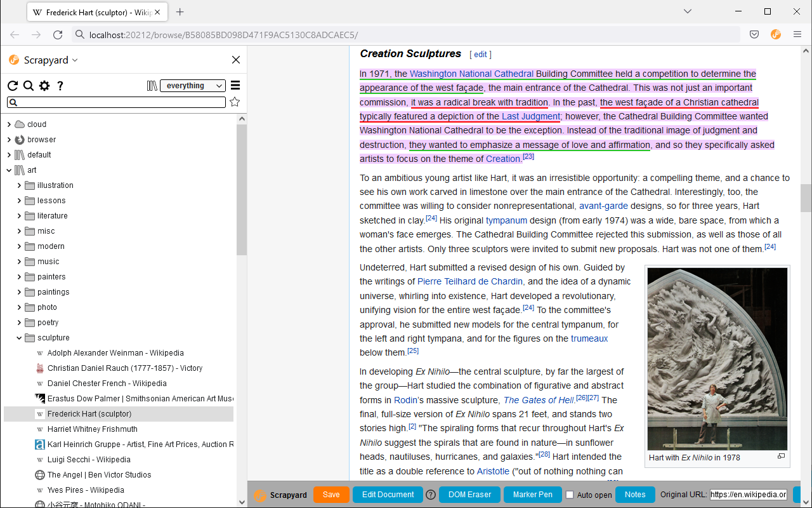Click the Firefox Pocket save icon
The width and height of the screenshot is (812, 508).
coord(754,34)
